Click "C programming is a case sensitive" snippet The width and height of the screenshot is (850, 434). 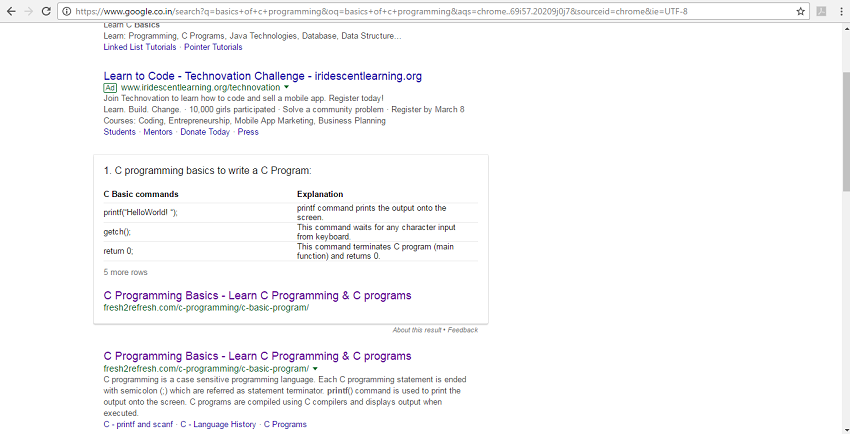click(285, 396)
